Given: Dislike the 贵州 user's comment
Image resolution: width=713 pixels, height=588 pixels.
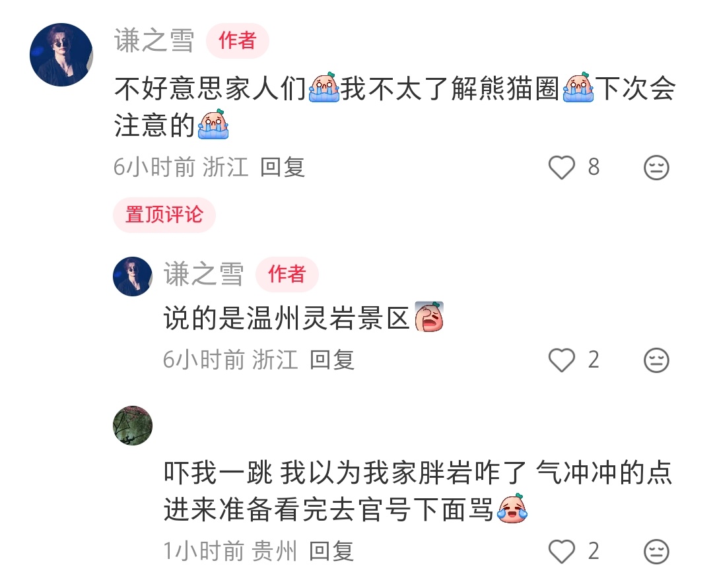Looking at the screenshot, I should tap(656, 551).
